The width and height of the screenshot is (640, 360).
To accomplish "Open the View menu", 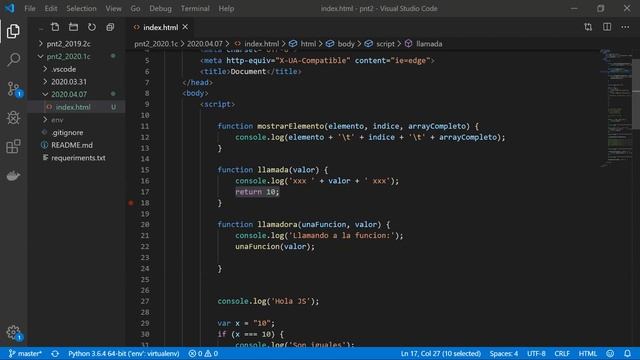I will (x=113, y=8).
